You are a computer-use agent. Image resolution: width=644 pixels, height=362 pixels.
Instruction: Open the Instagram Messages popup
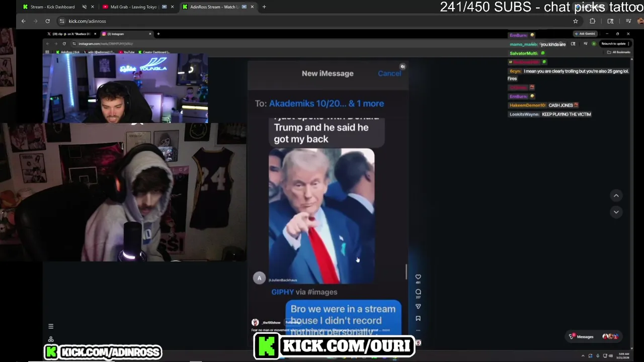(x=594, y=336)
